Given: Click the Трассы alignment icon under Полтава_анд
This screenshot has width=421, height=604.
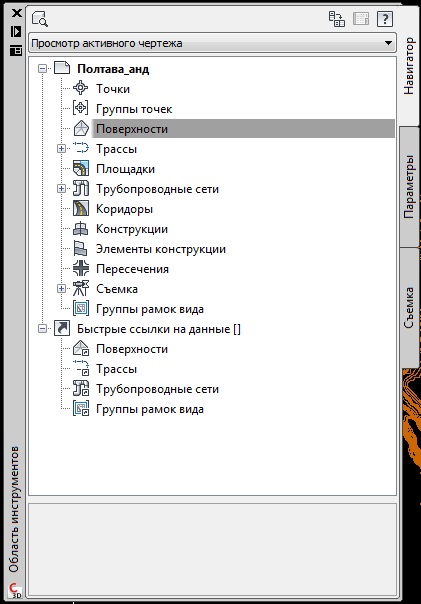Looking at the screenshot, I should (81, 148).
